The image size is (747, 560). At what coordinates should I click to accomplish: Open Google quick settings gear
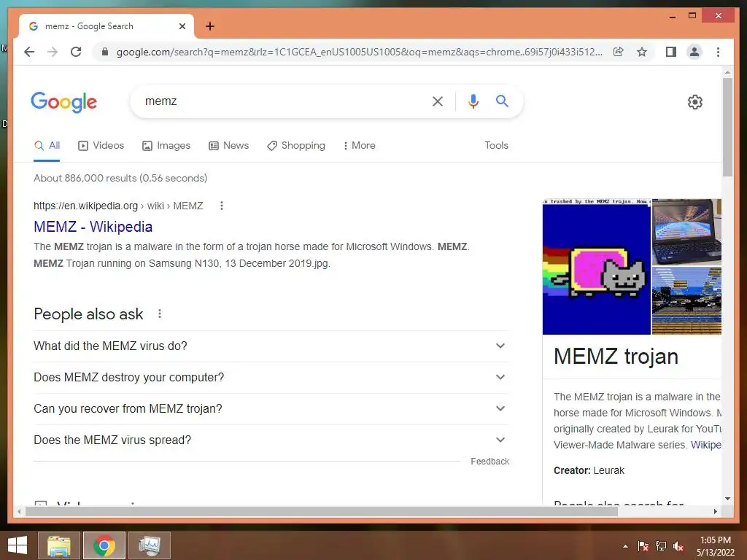point(695,102)
